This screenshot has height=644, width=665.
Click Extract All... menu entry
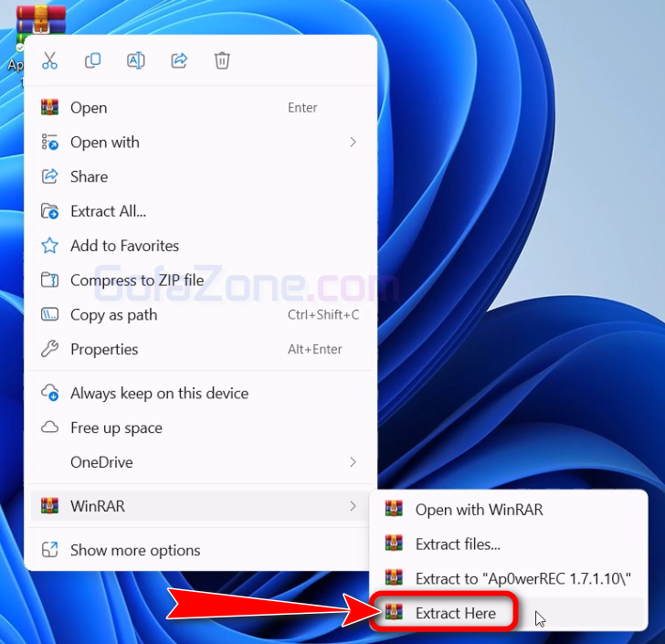108,211
